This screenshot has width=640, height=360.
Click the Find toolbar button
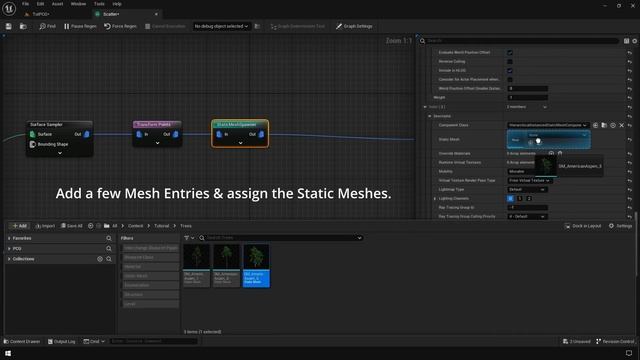tap(47, 26)
